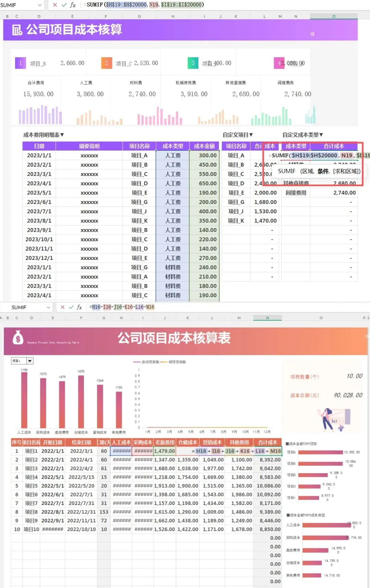The image size is (370, 588).
Task: Confirm the SUMIF formula with the green checkmark
Action: [x=64, y=5]
